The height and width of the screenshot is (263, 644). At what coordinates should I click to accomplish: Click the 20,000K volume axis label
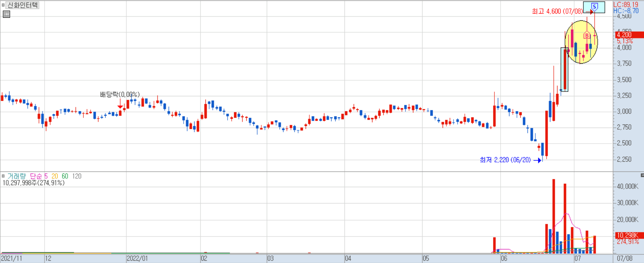point(627,219)
